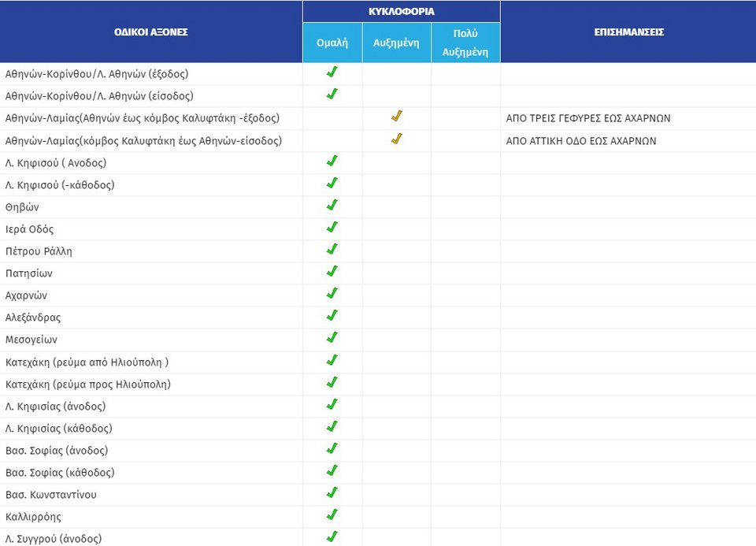The width and height of the screenshot is (756, 546).
Task: Click the ΕΠΙΣΗΜΑΝΣΕΙΣ column header
Action: [628, 32]
